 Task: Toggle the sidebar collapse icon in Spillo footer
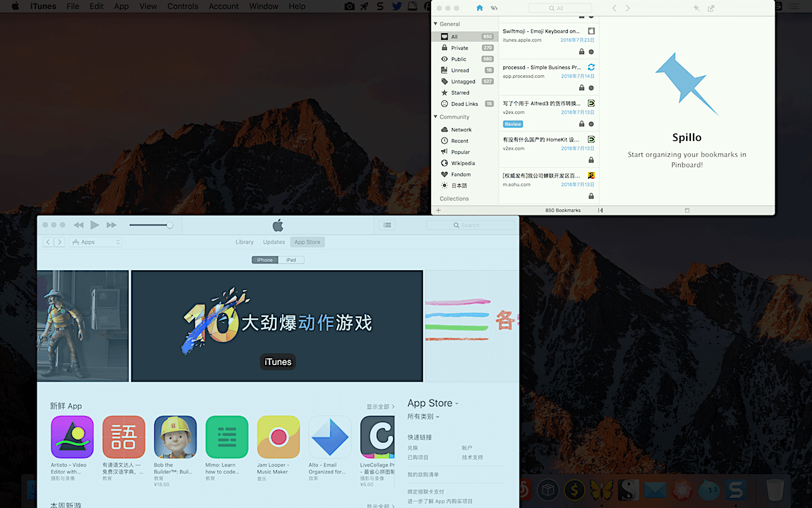pos(600,210)
